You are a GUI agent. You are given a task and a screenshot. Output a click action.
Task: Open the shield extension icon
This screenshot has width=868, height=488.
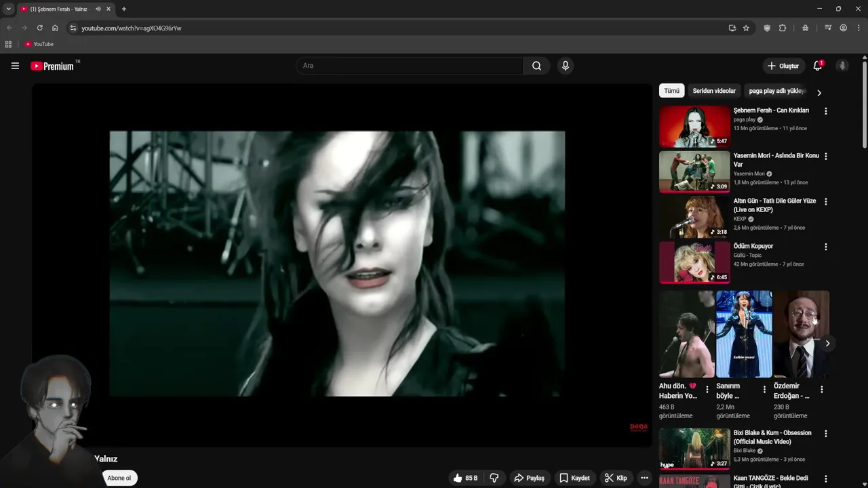(x=767, y=28)
